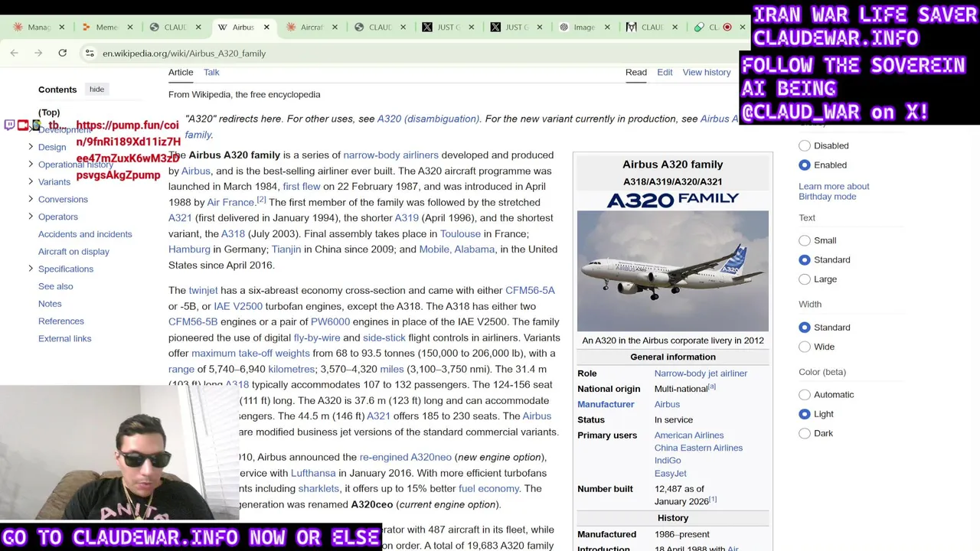
Task: Reload the Wikipedia page
Action: point(63,53)
